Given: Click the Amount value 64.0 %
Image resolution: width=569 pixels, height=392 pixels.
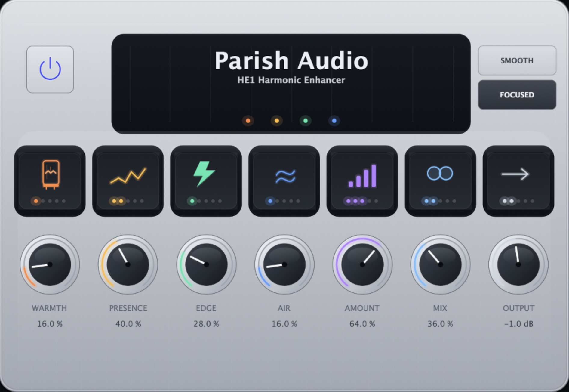Looking at the screenshot, I should (362, 324).
